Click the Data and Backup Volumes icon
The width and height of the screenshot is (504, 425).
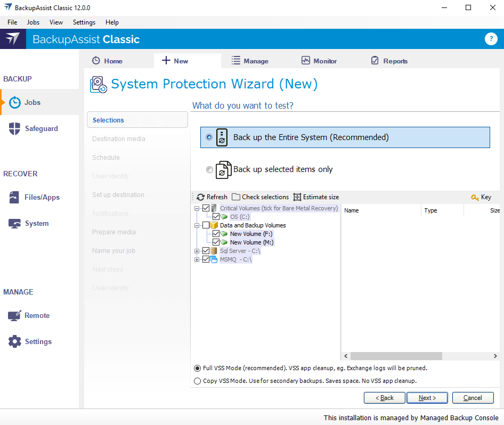point(214,225)
